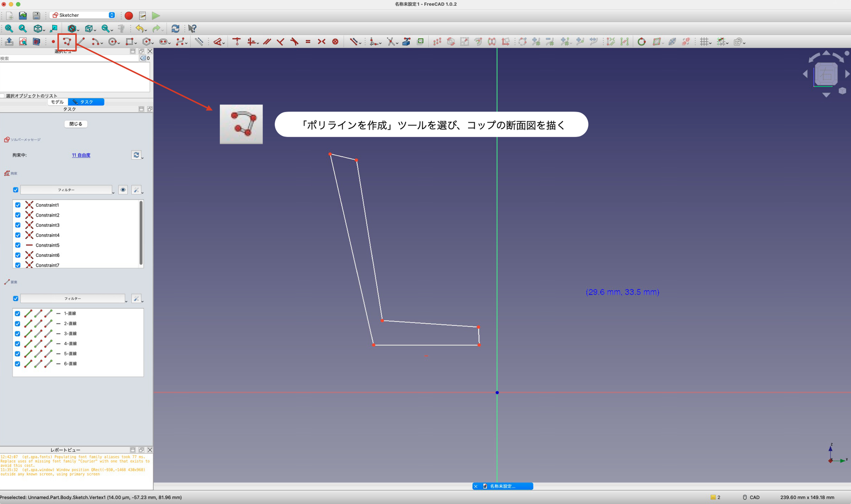
Task: Click the 11 自由度 link
Action: click(x=81, y=155)
